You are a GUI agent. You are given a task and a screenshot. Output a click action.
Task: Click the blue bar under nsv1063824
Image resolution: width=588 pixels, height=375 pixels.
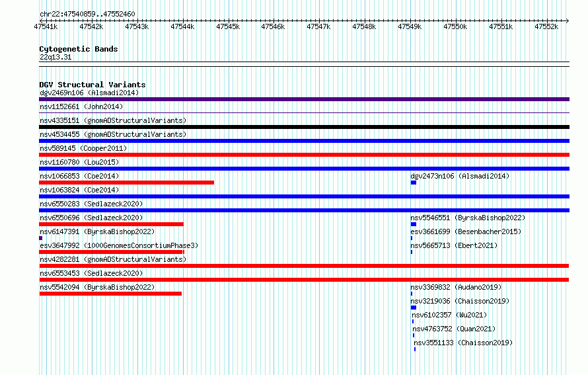pos(304,196)
